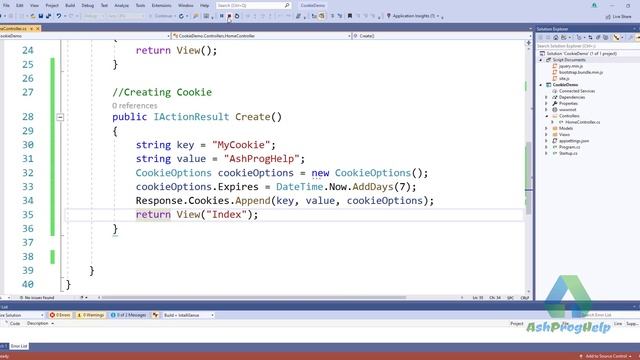The height and width of the screenshot is (360, 640).
Task: Toggle the Messages filter in Error List
Action: tap(128, 315)
